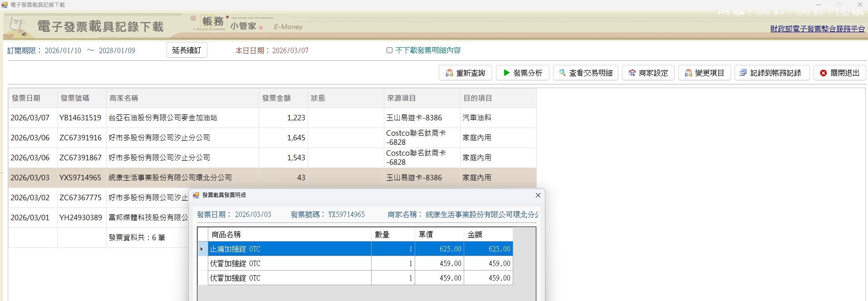The image size is (868, 301).
Task: Click 變更項目 change item button
Action: tap(704, 73)
